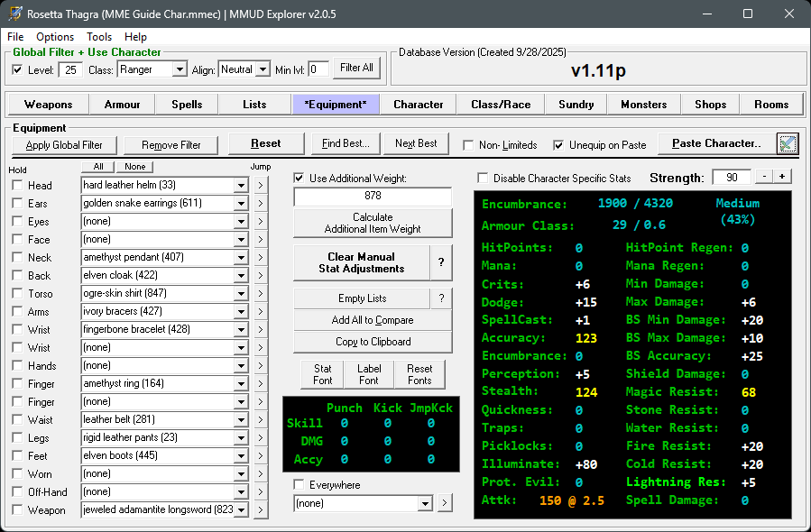
Task: Enable Disable Character Specific Stats checkbox
Action: (x=483, y=179)
